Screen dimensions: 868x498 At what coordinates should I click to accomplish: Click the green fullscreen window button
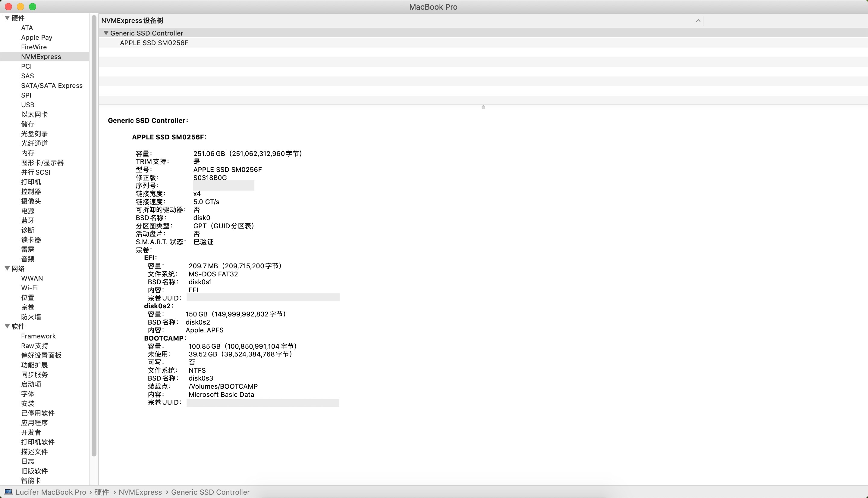33,7
